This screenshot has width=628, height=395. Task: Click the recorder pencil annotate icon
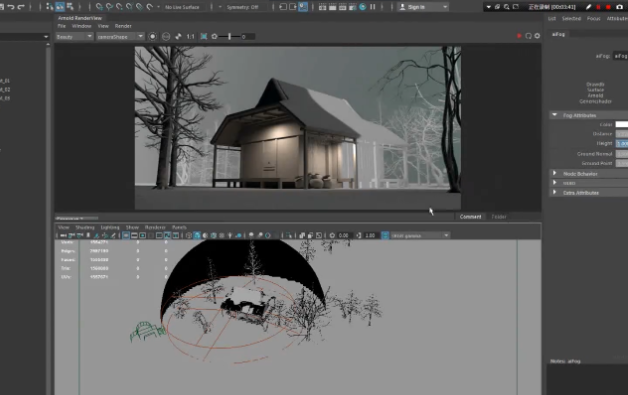(x=588, y=7)
